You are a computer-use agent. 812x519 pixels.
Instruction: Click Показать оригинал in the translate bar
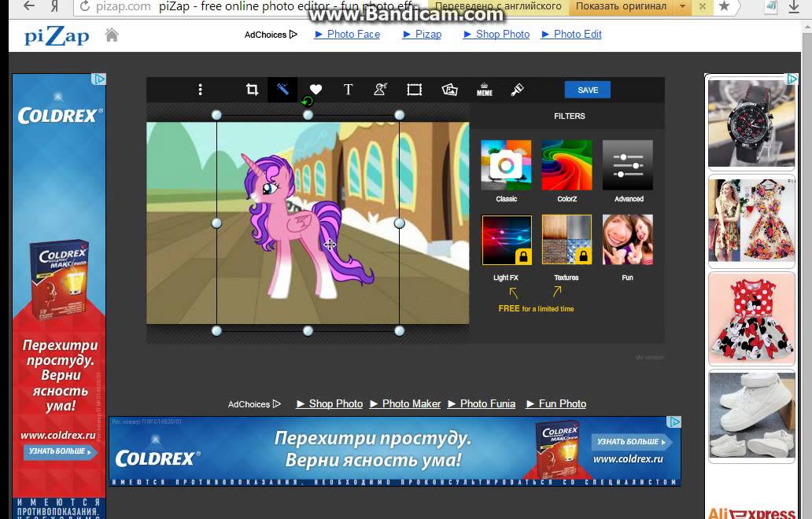pyautogui.click(x=621, y=6)
